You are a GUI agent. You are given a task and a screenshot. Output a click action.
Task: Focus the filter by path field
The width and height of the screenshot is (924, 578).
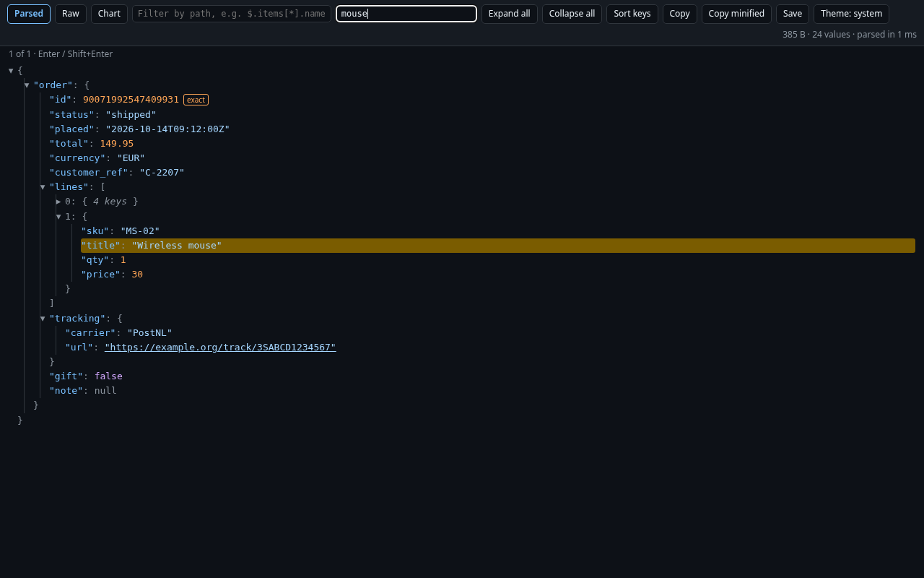[232, 14]
